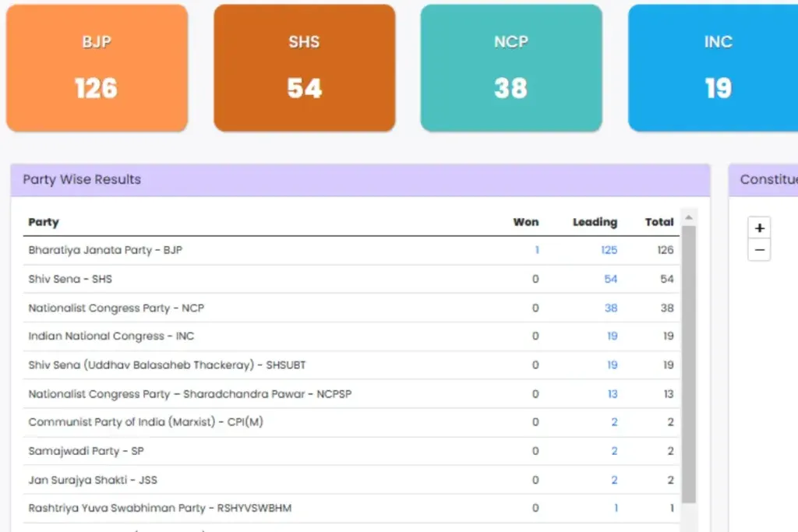The image size is (798, 532).
Task: Select row Rashtriya Yuva Swabhiman Party
Action: 351,508
